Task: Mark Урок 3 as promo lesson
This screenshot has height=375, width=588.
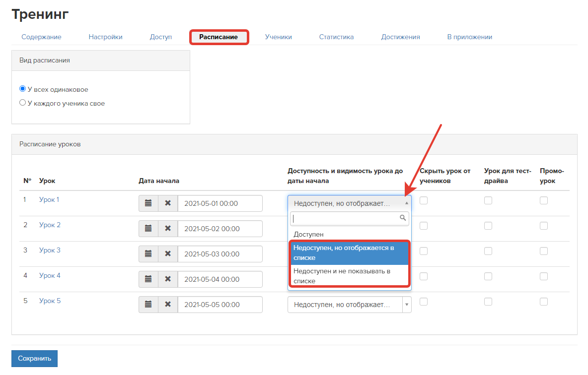Action: (544, 251)
